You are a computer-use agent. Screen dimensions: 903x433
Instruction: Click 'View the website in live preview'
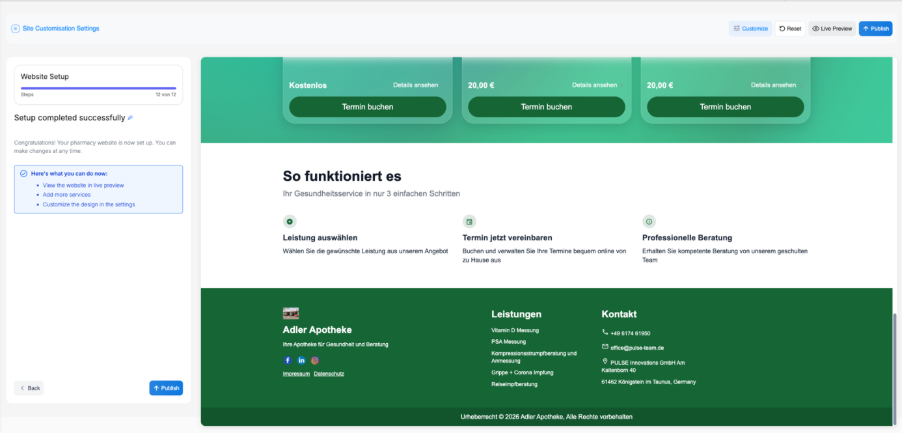coord(84,185)
